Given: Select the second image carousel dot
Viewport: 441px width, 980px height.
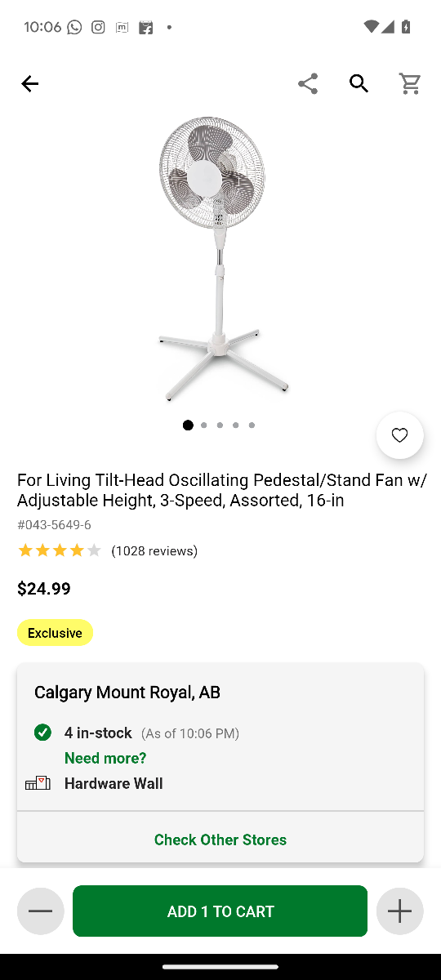Looking at the screenshot, I should click(x=204, y=425).
